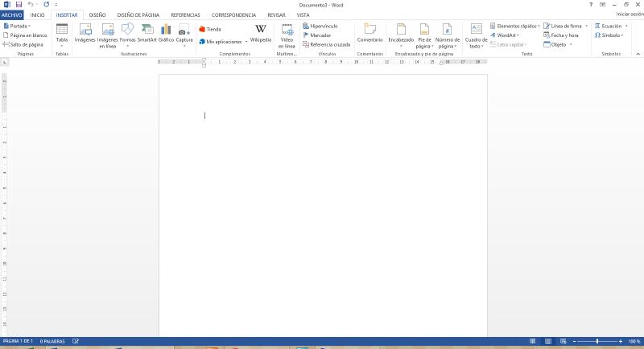Click the zoom slider in the status bar

point(597,342)
